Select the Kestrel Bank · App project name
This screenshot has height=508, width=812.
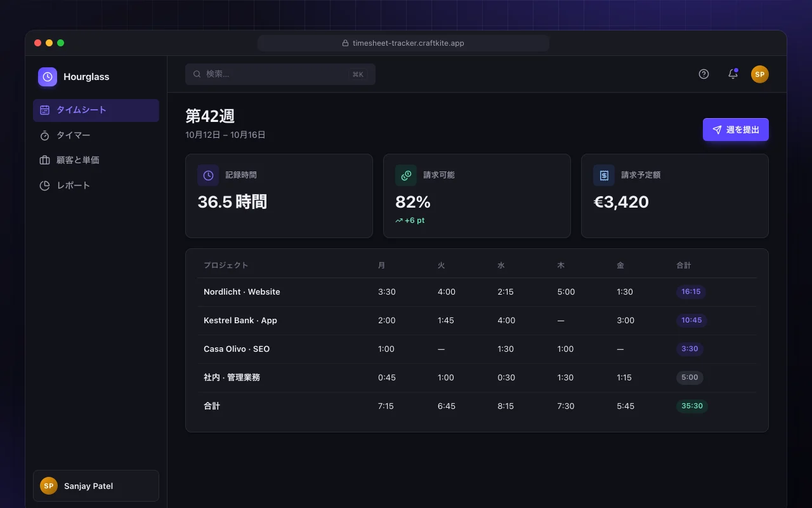pyautogui.click(x=240, y=321)
